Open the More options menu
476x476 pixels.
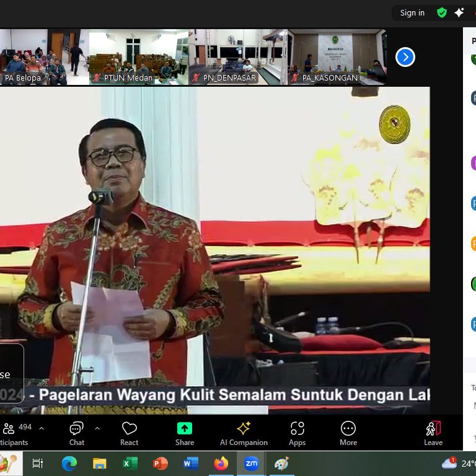[x=348, y=433]
